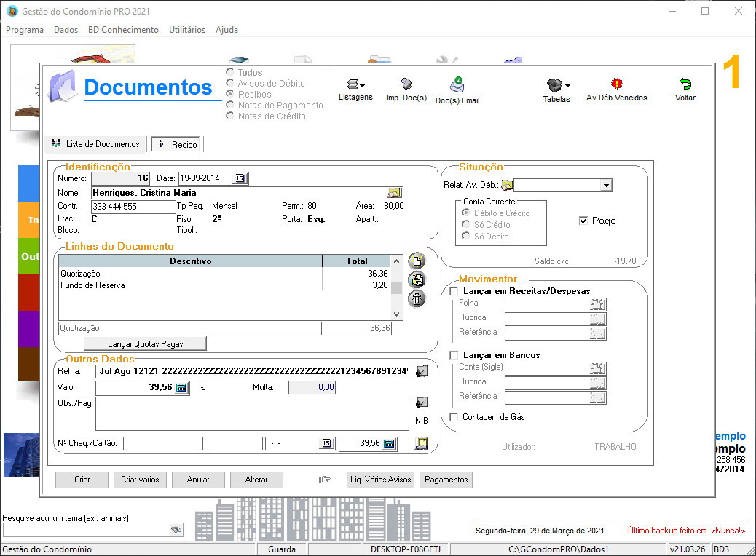Edit the selected document line icon

pos(417,280)
